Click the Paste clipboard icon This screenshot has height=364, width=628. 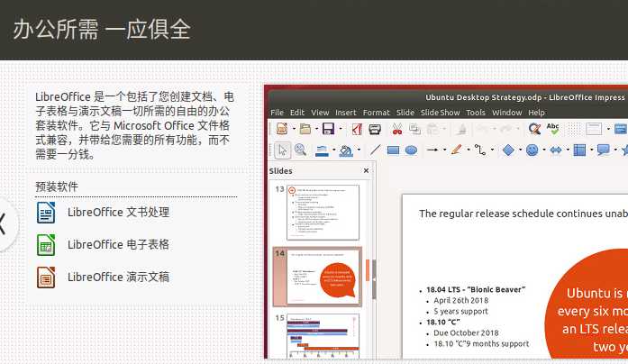point(432,129)
